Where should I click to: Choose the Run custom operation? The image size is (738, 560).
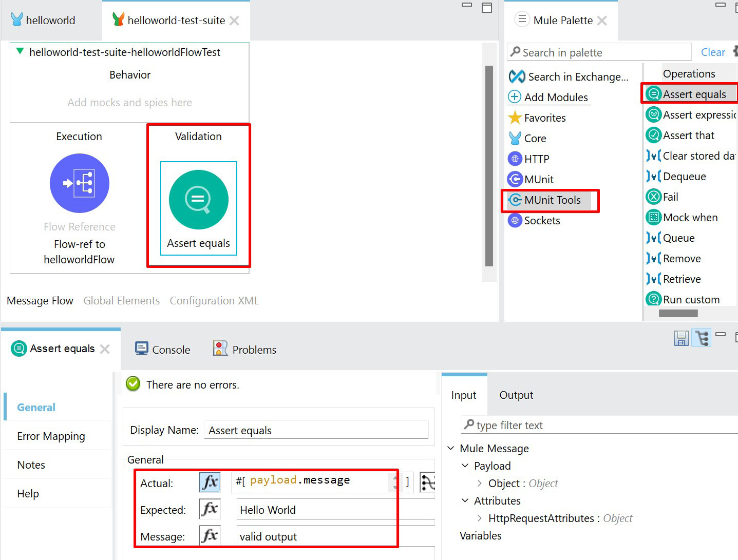[x=683, y=299]
